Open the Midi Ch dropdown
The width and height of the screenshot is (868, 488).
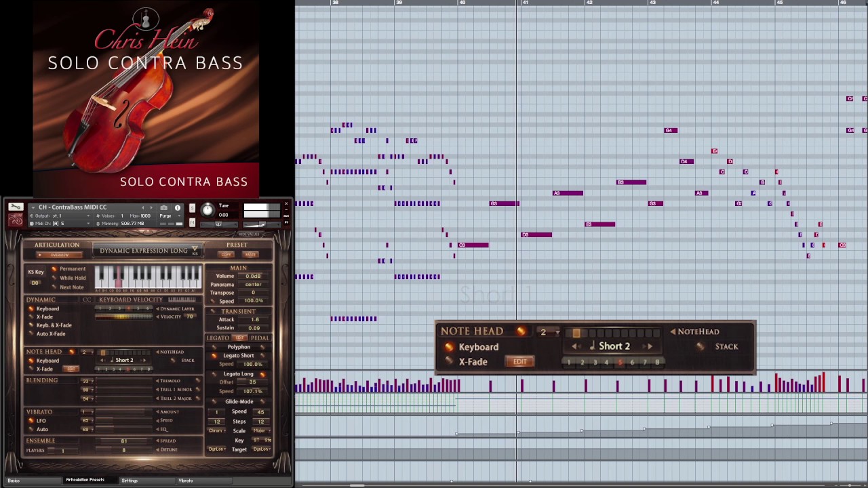tap(60, 224)
